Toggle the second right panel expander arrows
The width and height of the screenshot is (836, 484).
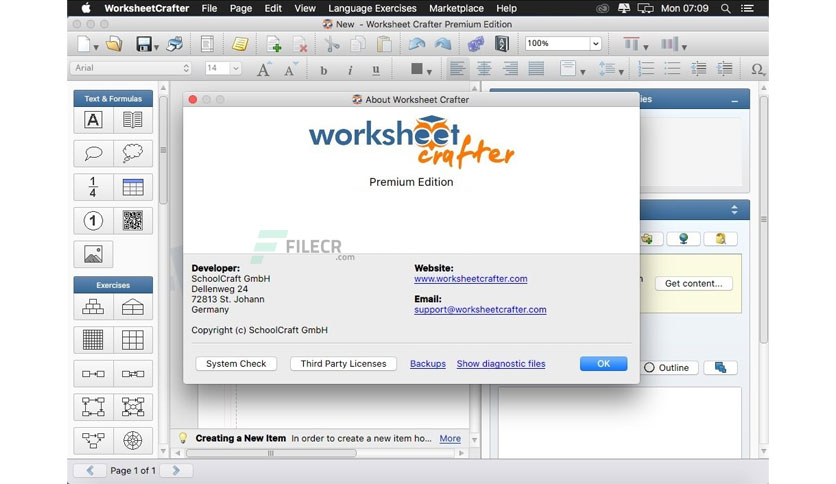click(x=735, y=210)
